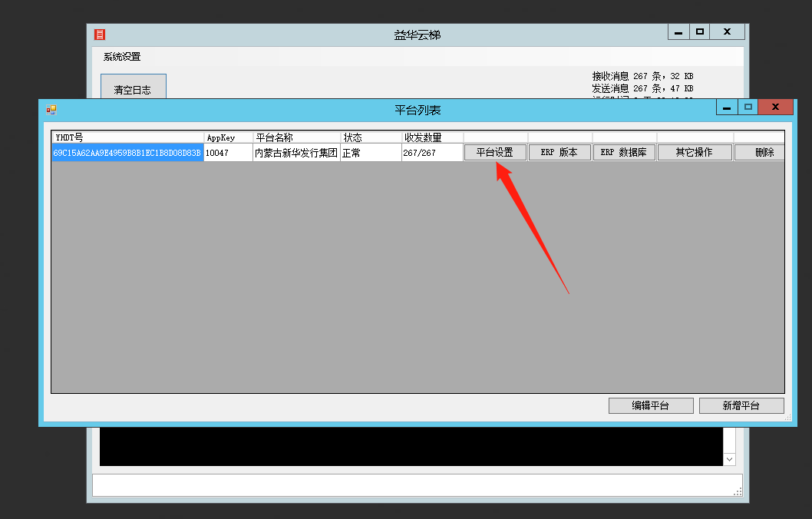Click the 平台名称 column header
This screenshot has width=812, height=519.
pos(296,137)
